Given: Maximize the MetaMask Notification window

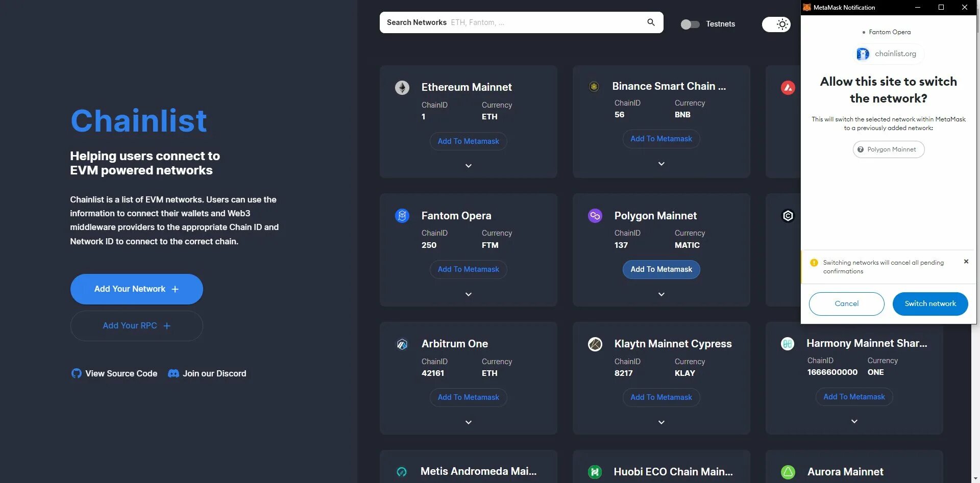Looking at the screenshot, I should pyautogui.click(x=941, y=7).
